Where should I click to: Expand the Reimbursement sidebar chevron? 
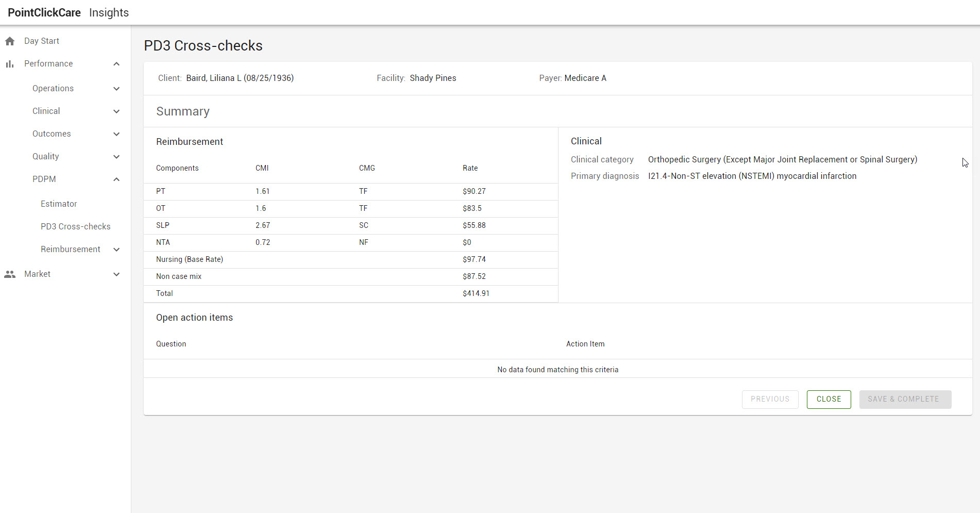click(x=116, y=250)
